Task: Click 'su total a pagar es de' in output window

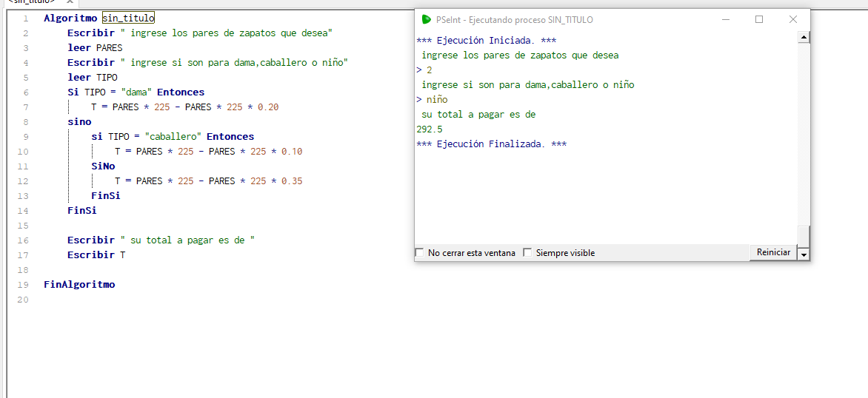Action: tap(479, 115)
